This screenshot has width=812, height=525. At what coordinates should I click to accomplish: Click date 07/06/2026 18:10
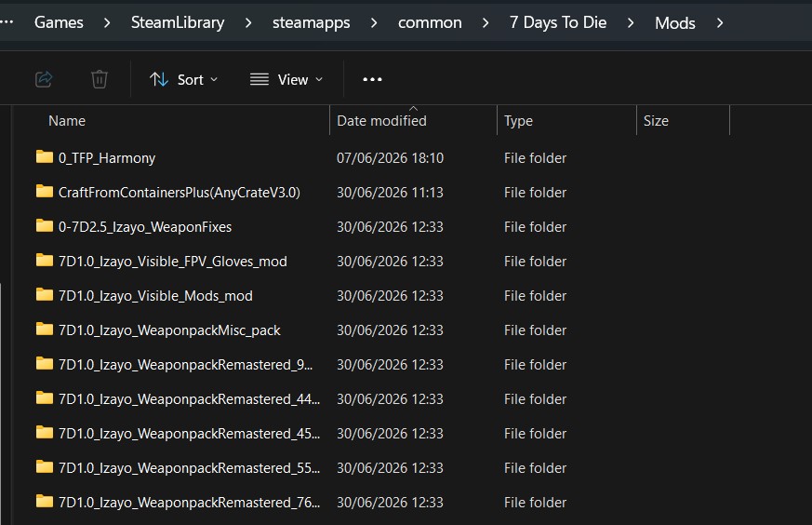click(x=390, y=158)
